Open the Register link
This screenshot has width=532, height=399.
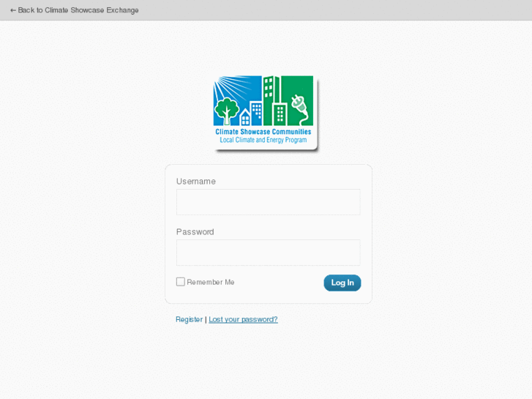pos(189,319)
